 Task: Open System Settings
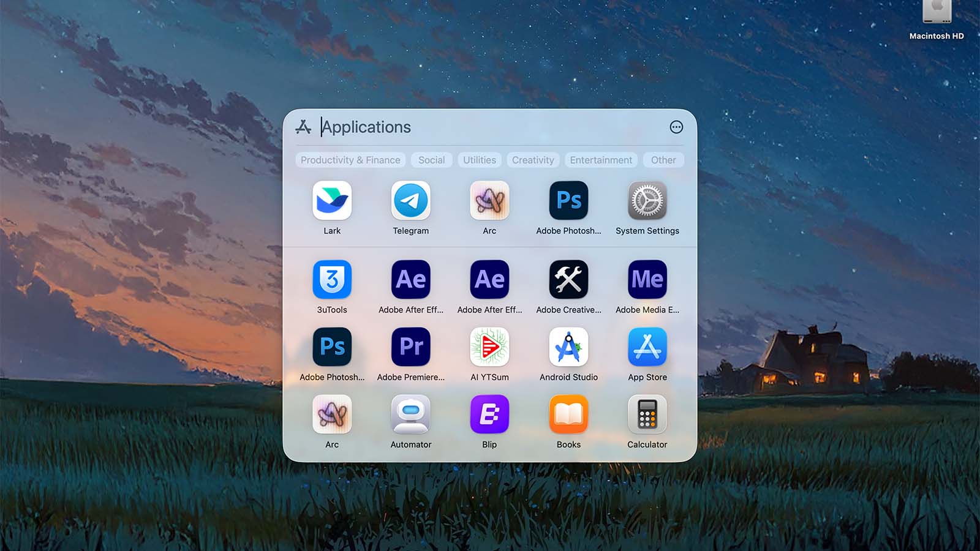click(647, 200)
